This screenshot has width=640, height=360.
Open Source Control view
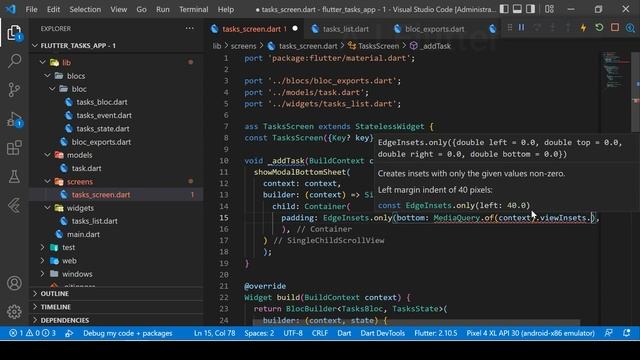14,89
